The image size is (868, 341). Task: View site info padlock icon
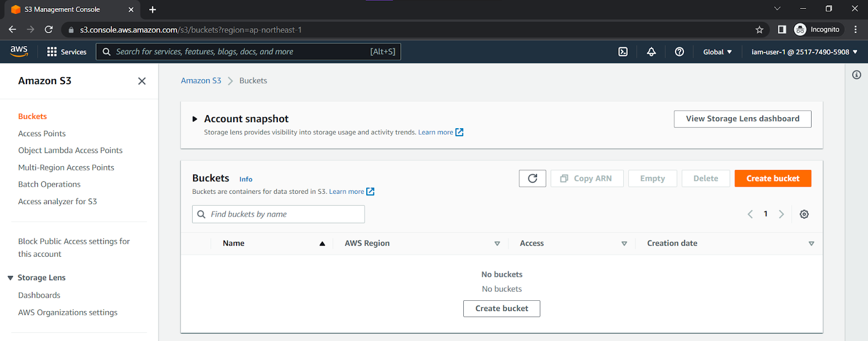(x=71, y=30)
